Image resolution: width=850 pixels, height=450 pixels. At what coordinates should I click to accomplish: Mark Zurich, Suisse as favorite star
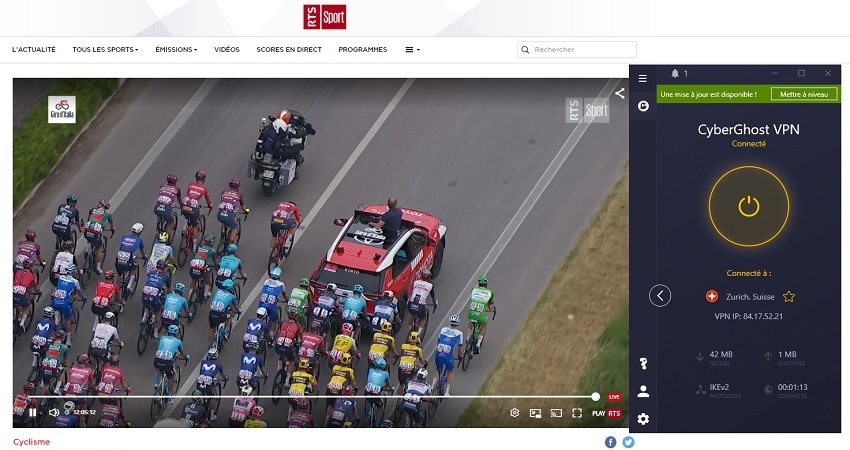(x=789, y=297)
